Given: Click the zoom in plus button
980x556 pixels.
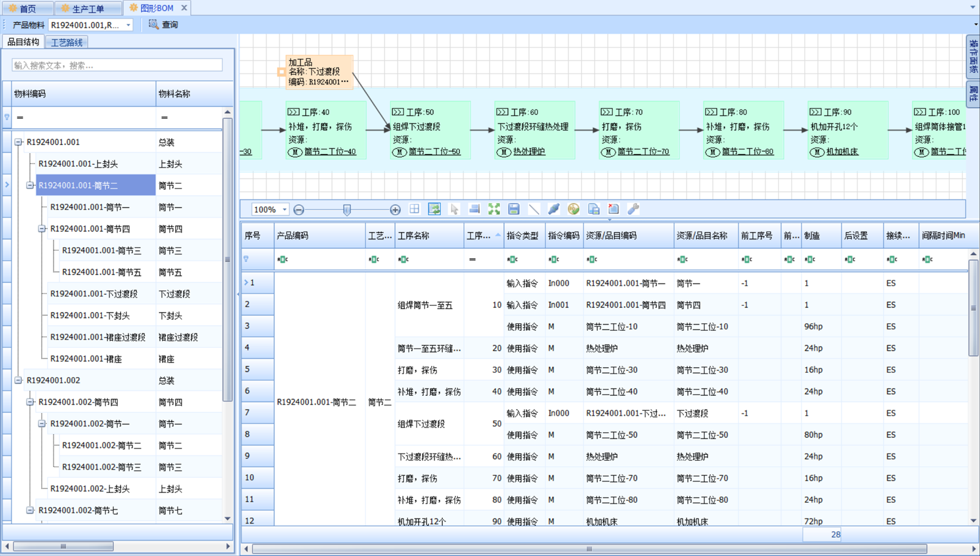Looking at the screenshot, I should [x=395, y=210].
